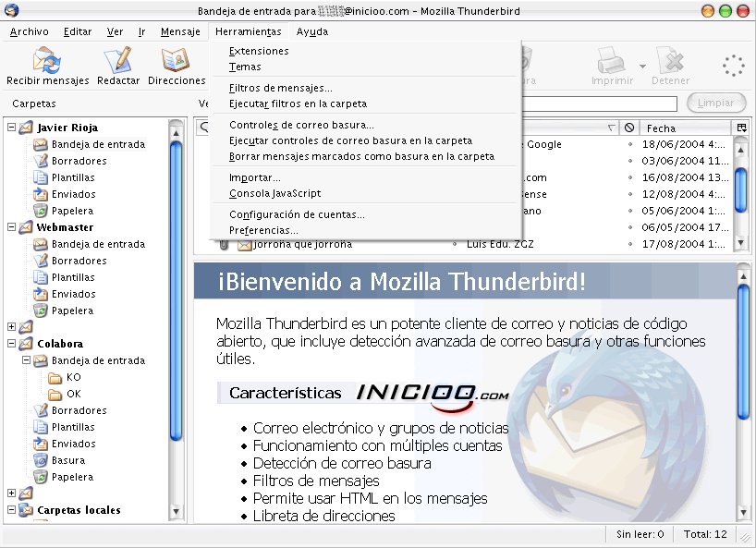756x548 pixels.
Task: Toggle the read dot before Luis Edu. ZGZ
Action: pos(454,244)
